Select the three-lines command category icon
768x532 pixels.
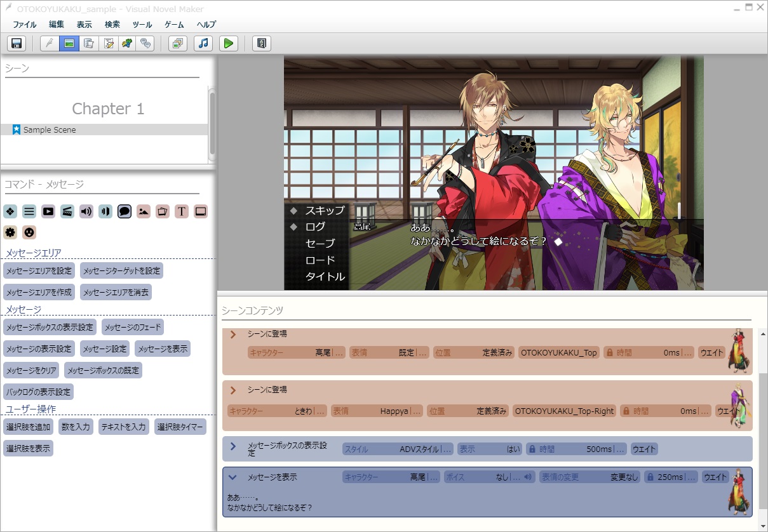click(x=29, y=211)
